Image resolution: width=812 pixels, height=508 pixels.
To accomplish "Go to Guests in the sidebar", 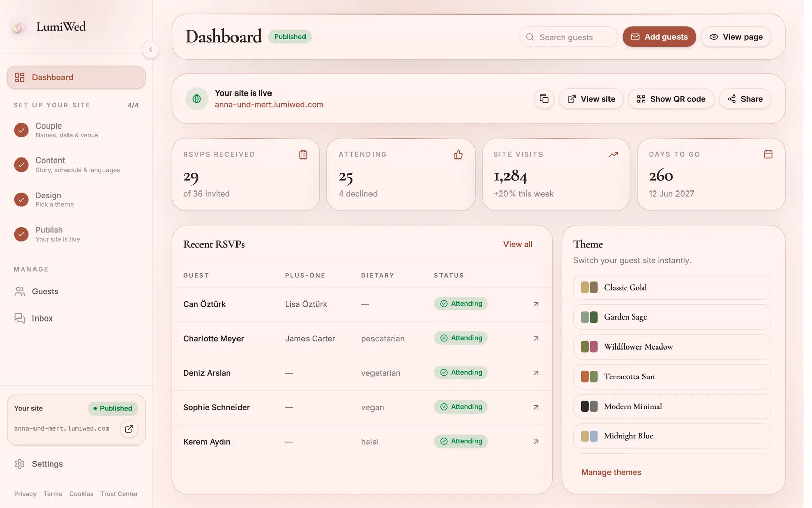I will (76, 291).
